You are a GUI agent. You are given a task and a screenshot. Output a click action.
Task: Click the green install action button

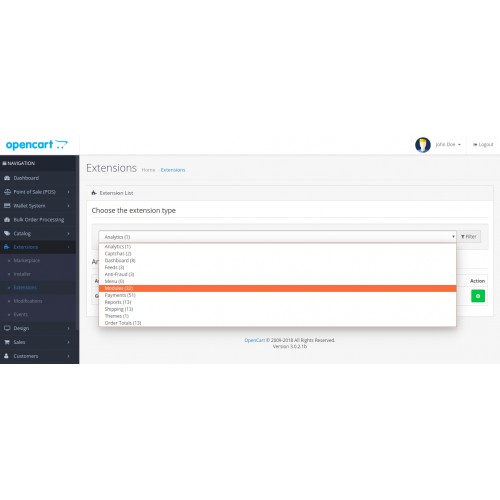point(478,296)
